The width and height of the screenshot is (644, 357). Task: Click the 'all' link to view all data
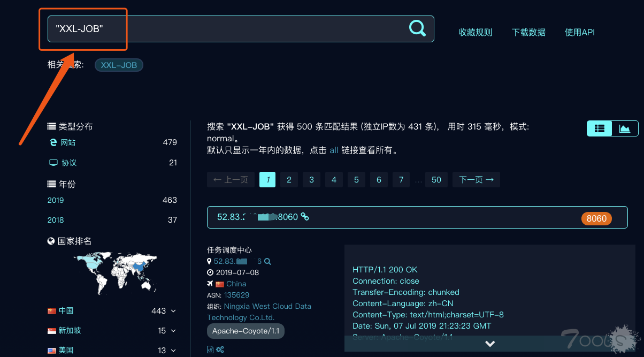tap(334, 150)
